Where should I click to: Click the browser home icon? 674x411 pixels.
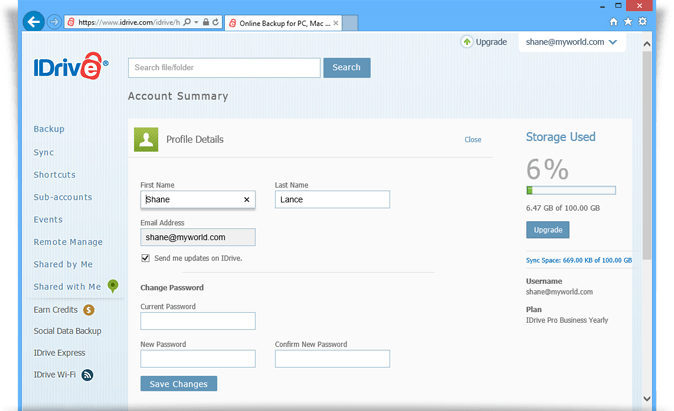[x=613, y=21]
